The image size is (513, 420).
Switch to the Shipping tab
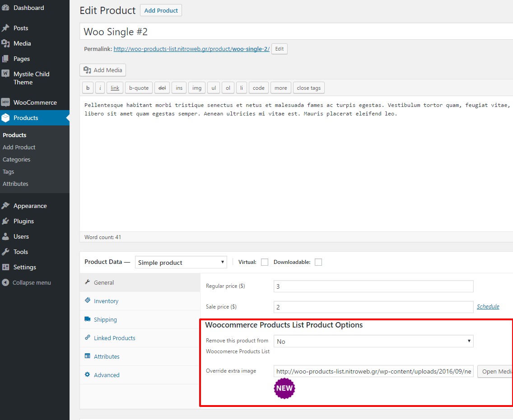click(140, 320)
